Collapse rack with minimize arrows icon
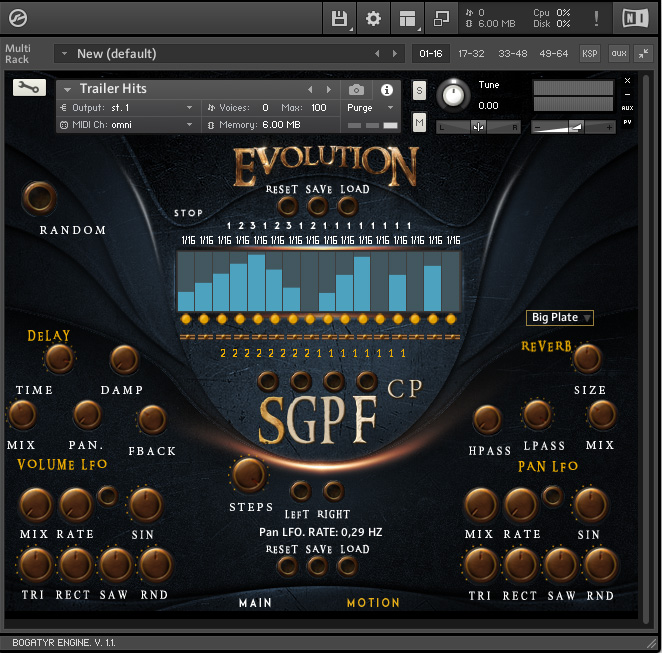 643,54
